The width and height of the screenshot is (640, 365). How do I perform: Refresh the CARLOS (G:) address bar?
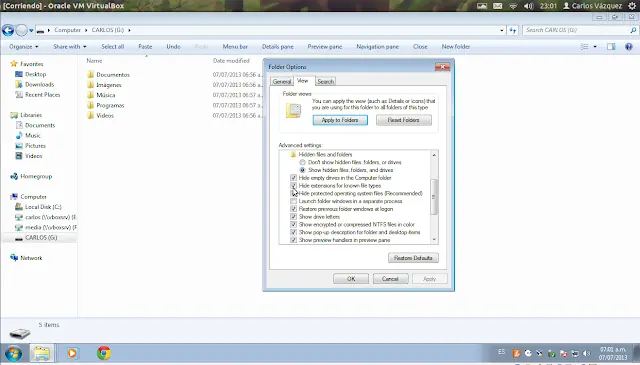(x=513, y=30)
